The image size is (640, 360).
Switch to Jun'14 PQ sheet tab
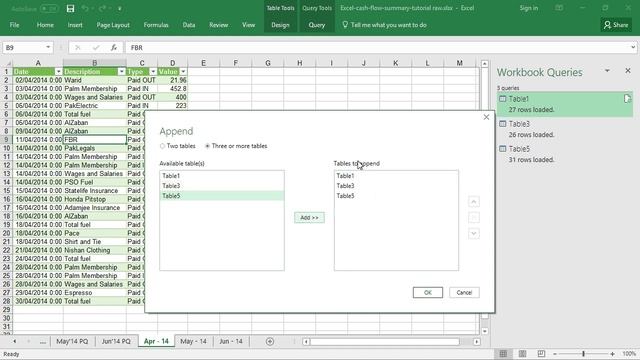[x=116, y=341]
